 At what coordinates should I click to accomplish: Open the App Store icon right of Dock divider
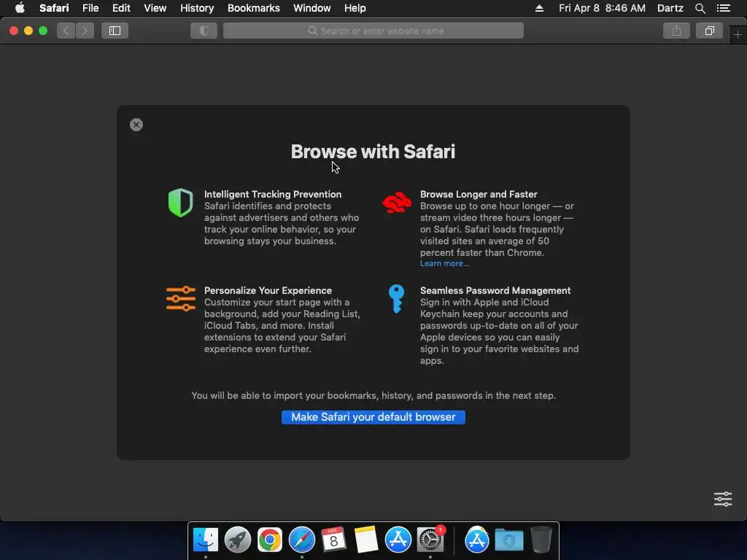click(x=477, y=540)
